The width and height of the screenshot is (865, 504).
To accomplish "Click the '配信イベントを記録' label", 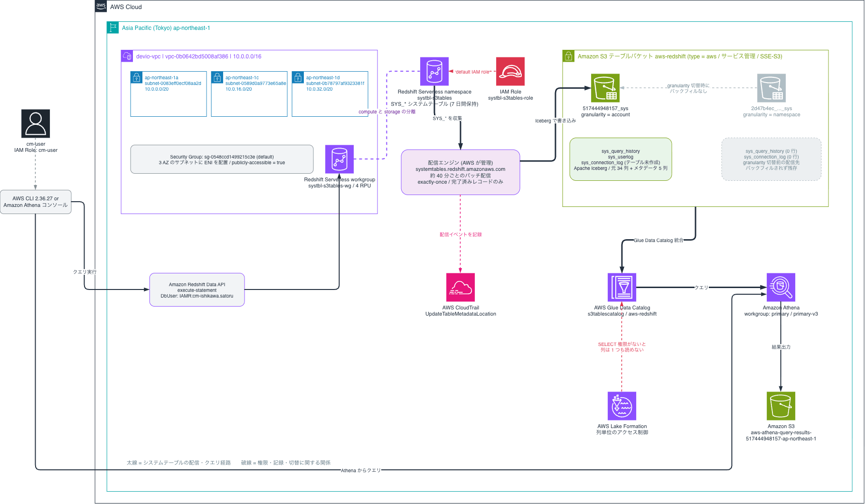I will point(461,234).
